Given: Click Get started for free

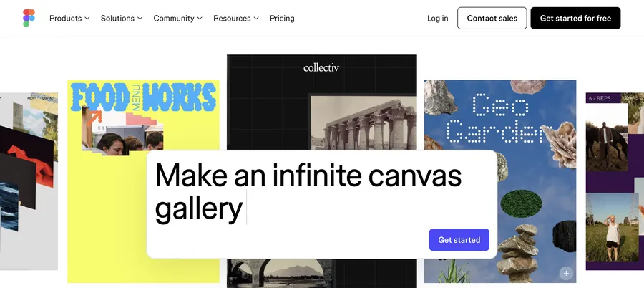Looking at the screenshot, I should 575,18.
